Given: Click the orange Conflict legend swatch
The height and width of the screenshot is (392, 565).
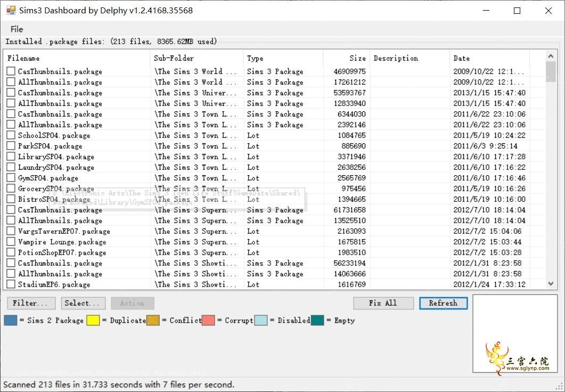Looking at the screenshot, I should tap(153, 320).
